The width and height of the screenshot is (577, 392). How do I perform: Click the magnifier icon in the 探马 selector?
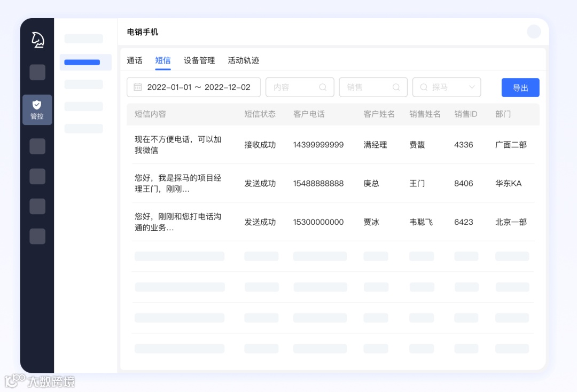(424, 87)
